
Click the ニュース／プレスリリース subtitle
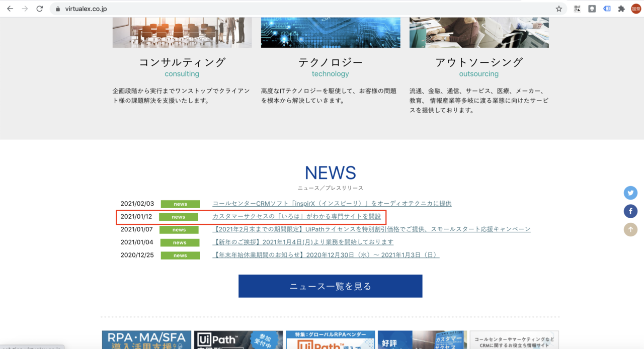(x=331, y=188)
